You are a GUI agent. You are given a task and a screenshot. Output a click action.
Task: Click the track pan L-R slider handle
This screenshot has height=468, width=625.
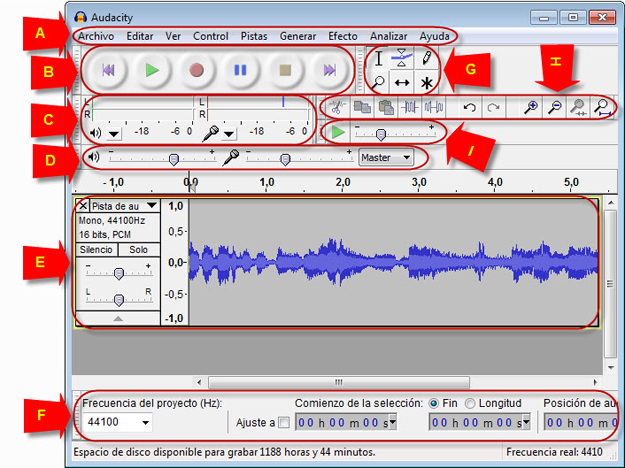[x=119, y=300]
